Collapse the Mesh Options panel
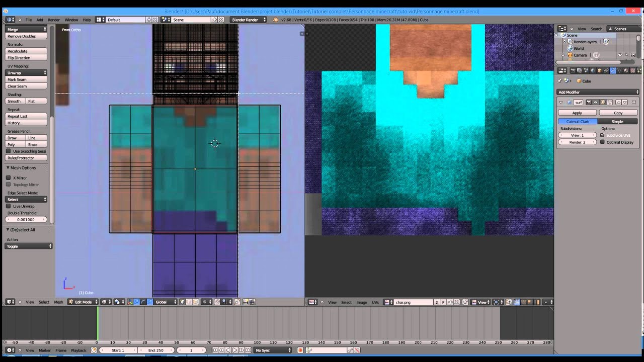 [x=8, y=167]
